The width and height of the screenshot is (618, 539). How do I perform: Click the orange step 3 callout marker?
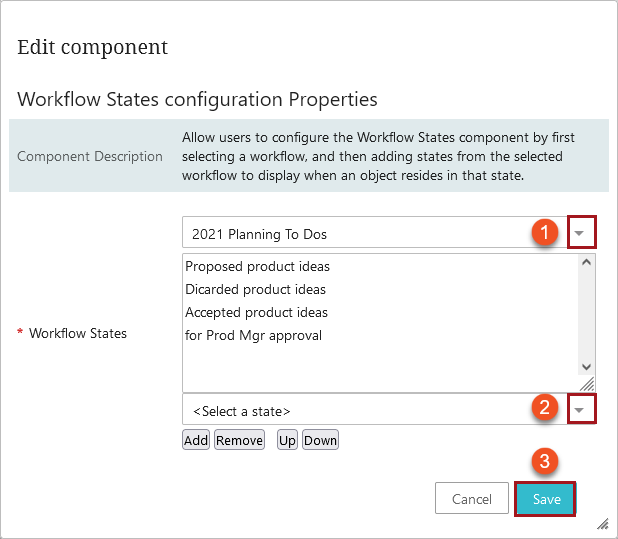tap(545, 461)
